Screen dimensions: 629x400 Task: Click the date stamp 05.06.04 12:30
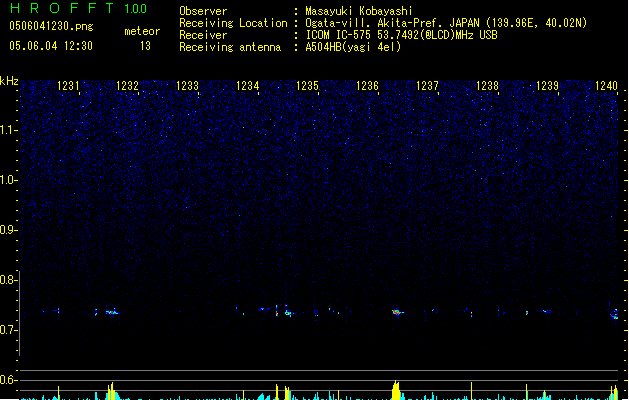tap(51, 46)
